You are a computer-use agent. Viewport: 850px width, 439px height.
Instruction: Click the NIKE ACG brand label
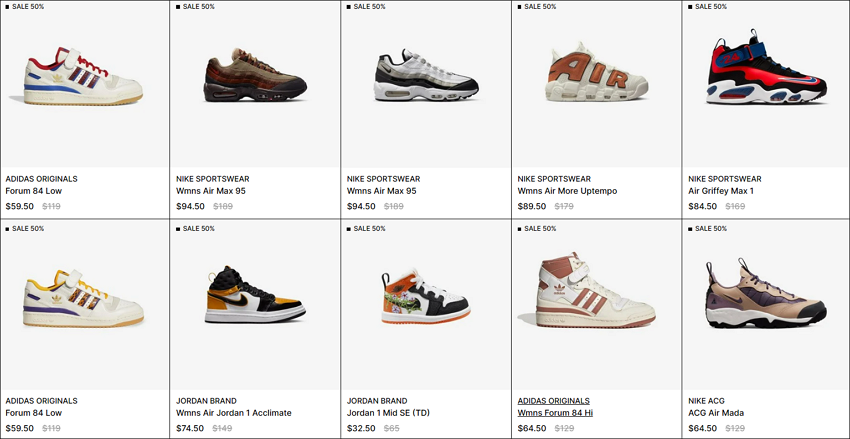[706, 401]
